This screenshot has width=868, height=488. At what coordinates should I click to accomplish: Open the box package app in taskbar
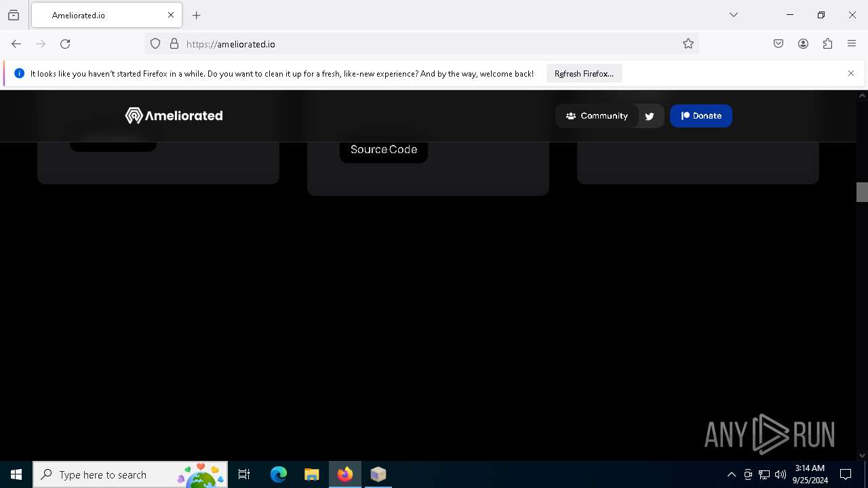[378, 474]
